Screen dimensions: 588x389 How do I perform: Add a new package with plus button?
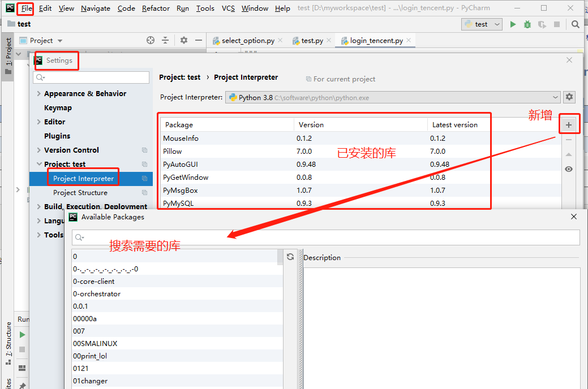pyautogui.click(x=569, y=125)
